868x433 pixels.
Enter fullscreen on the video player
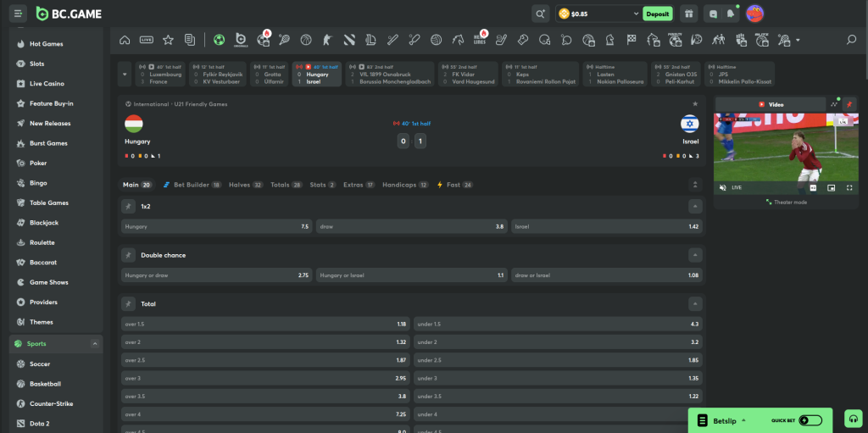[849, 187]
